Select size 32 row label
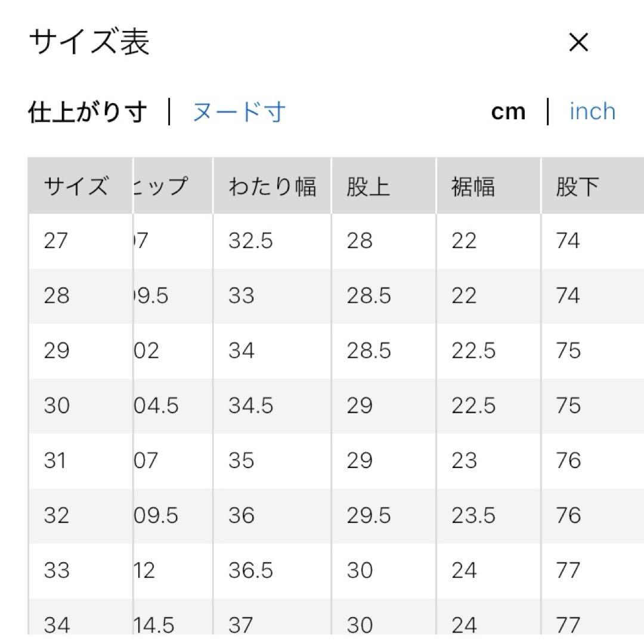 pos(56,515)
